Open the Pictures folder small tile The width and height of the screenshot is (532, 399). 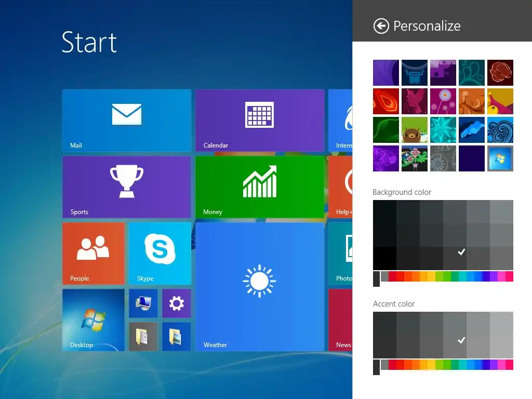[x=177, y=337]
